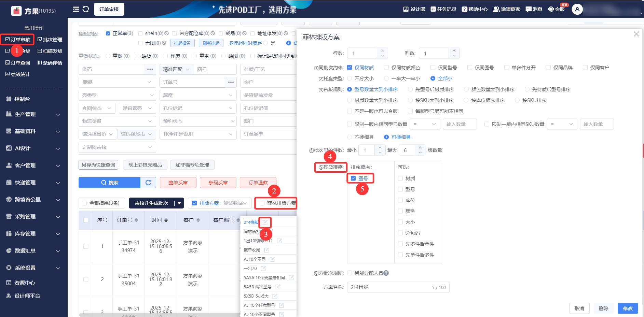Screen dimensions: 644x317
Task: Open 帮助中心 help center
Action: (475, 9)
